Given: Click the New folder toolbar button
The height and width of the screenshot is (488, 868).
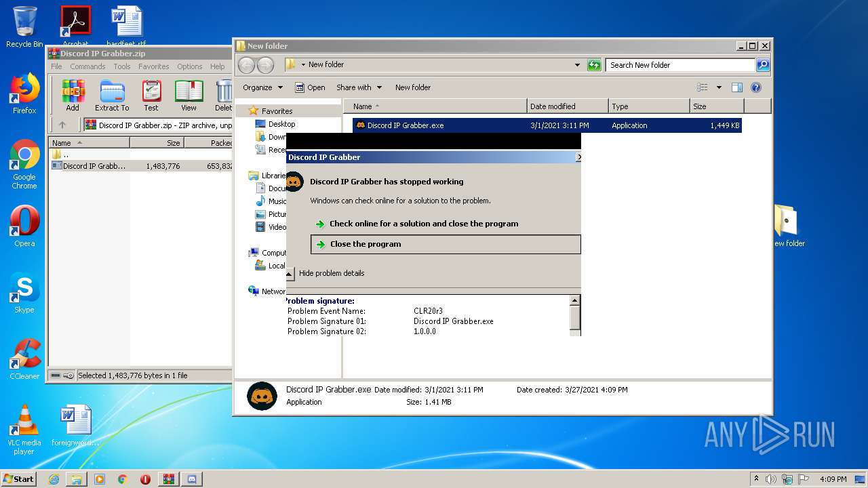Looking at the screenshot, I should tap(413, 87).
